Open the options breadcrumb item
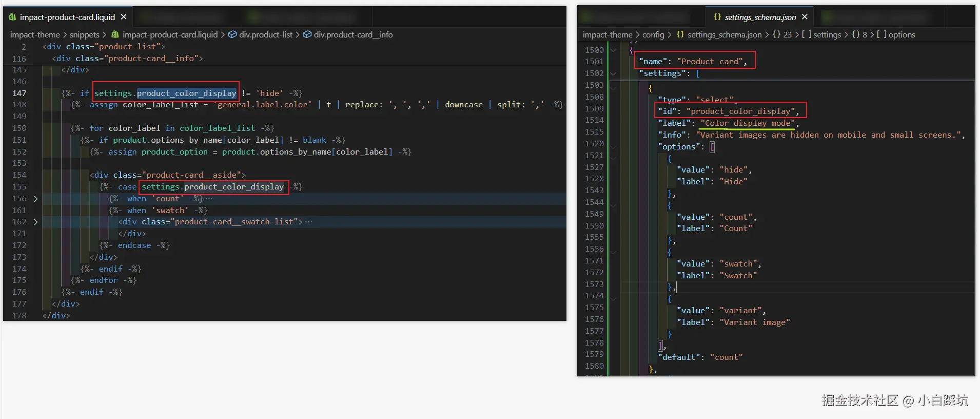This screenshot has width=980, height=419. [901, 34]
